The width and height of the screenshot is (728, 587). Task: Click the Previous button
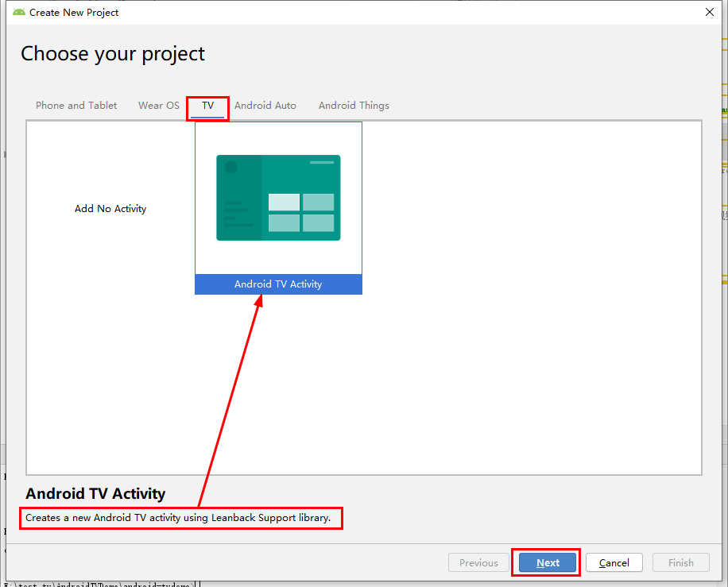[478, 562]
